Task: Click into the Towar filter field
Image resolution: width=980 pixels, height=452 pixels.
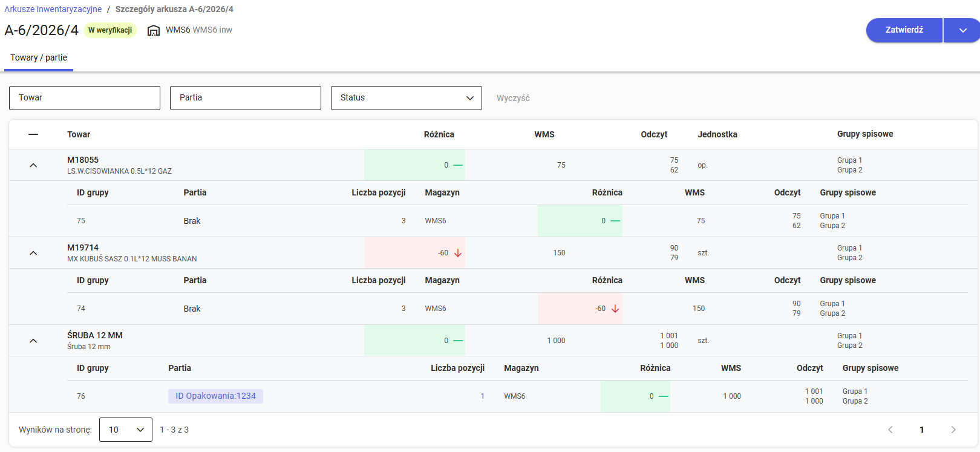Action: pyautogui.click(x=85, y=98)
